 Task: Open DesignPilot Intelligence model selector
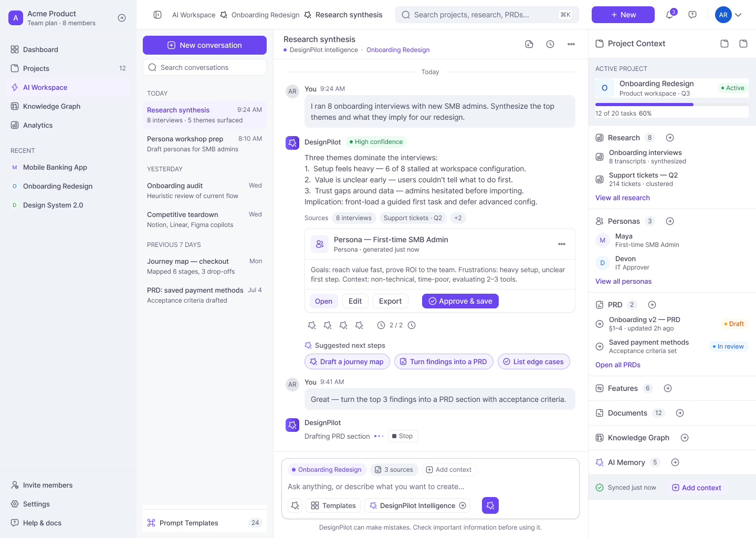pos(417,505)
